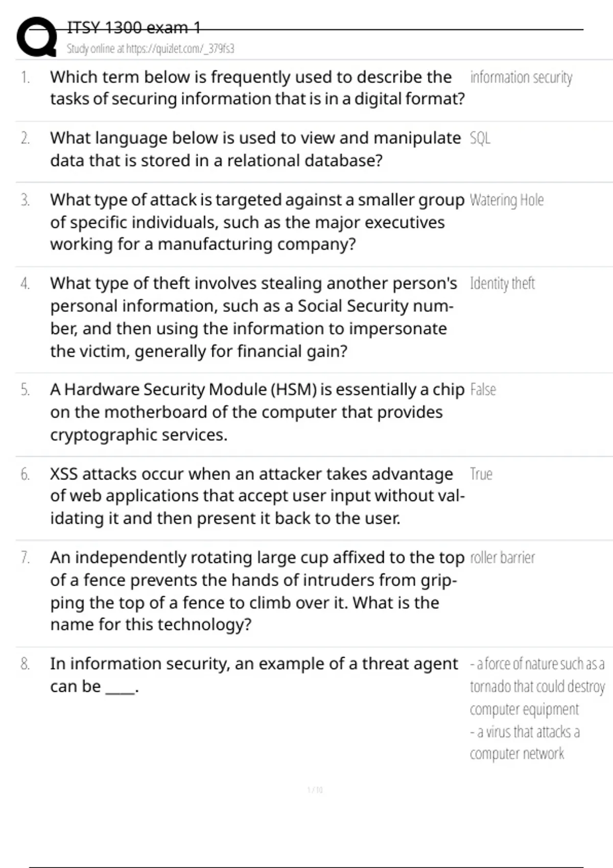
Task: Click the Quizlet Q logo icon
Action: click(37, 37)
